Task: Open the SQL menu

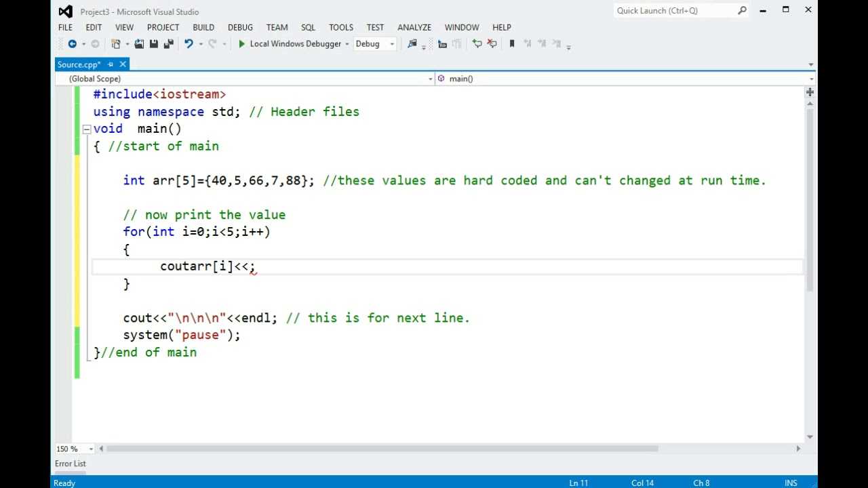Action: [308, 27]
